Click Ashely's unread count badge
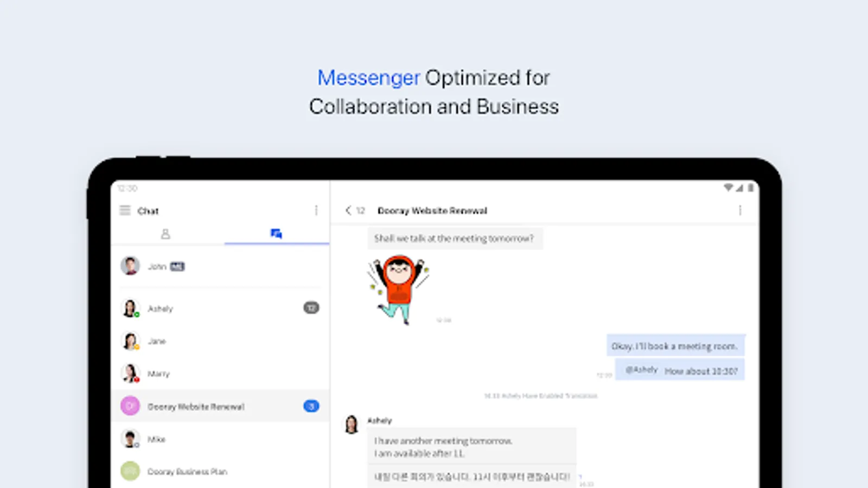Screen dimensions: 868x488 point(311,308)
